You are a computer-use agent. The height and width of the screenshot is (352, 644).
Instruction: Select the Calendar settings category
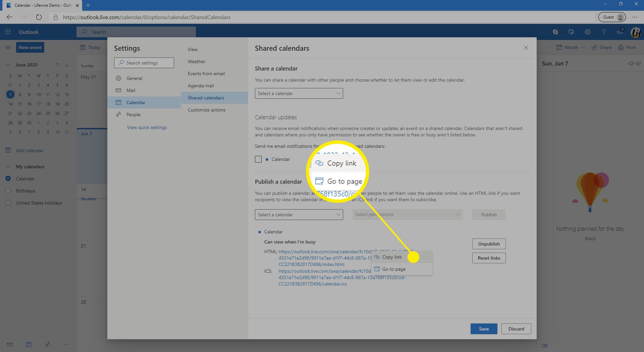(144, 102)
